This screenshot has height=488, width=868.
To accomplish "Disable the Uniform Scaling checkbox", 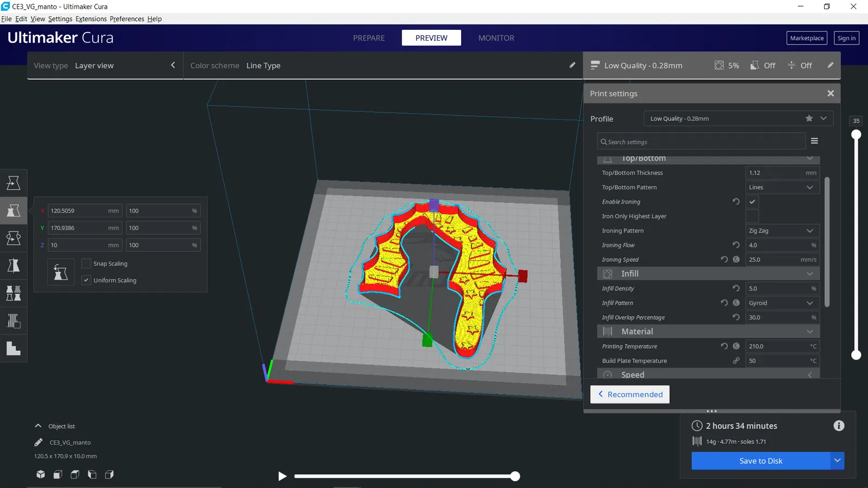I will pyautogui.click(x=86, y=280).
